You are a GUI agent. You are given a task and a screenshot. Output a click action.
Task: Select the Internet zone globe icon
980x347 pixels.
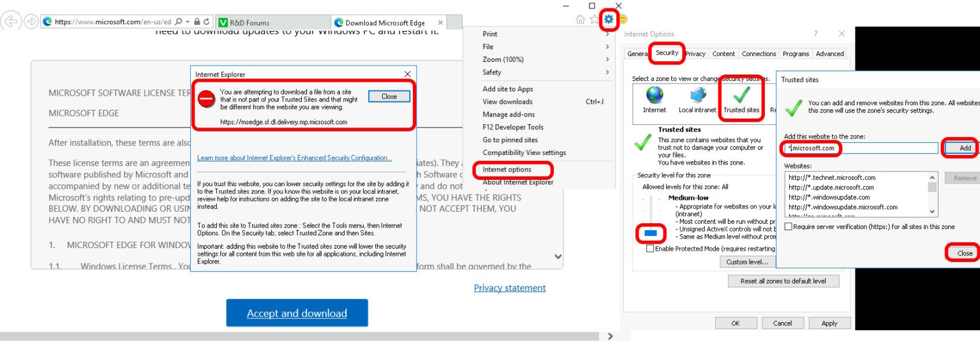(x=654, y=96)
